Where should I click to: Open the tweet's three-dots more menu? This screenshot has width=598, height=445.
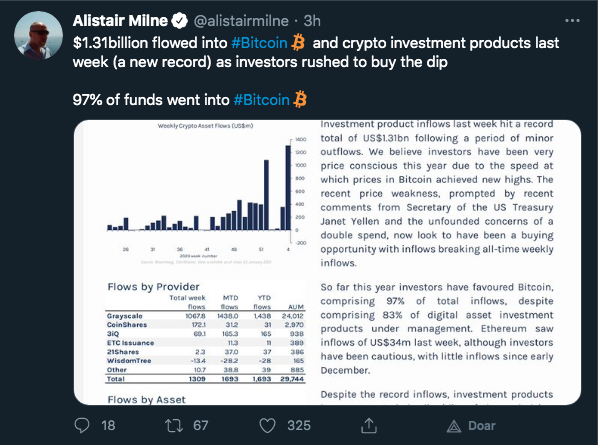click(572, 21)
